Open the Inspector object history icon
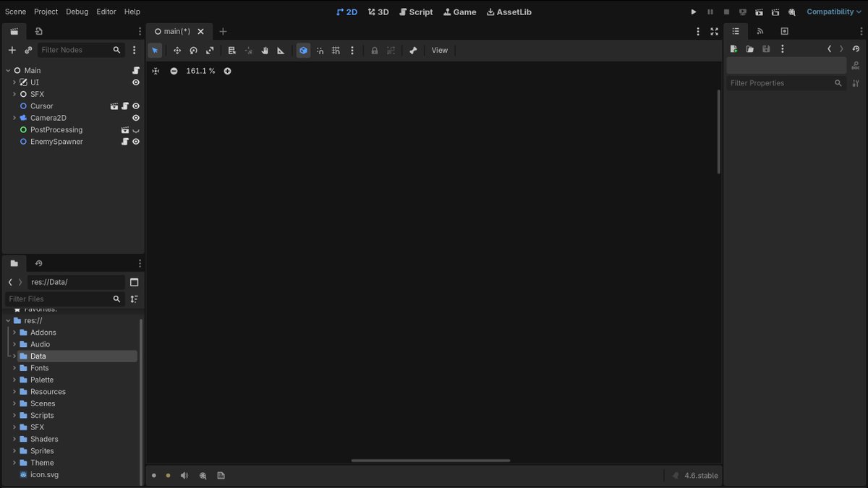 (x=856, y=49)
